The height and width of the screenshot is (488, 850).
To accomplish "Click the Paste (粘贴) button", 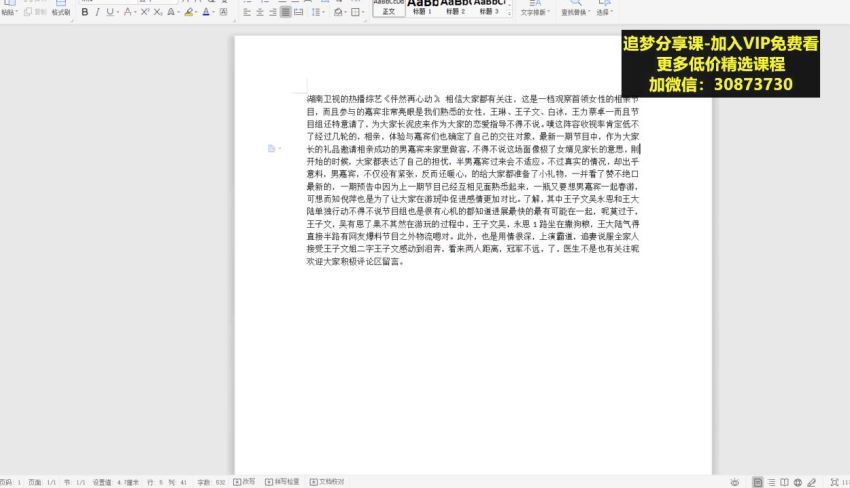I will [9, 8].
